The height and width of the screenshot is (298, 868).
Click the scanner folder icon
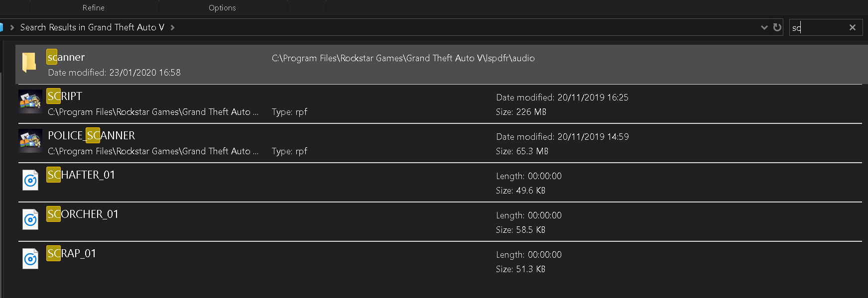pyautogui.click(x=29, y=63)
